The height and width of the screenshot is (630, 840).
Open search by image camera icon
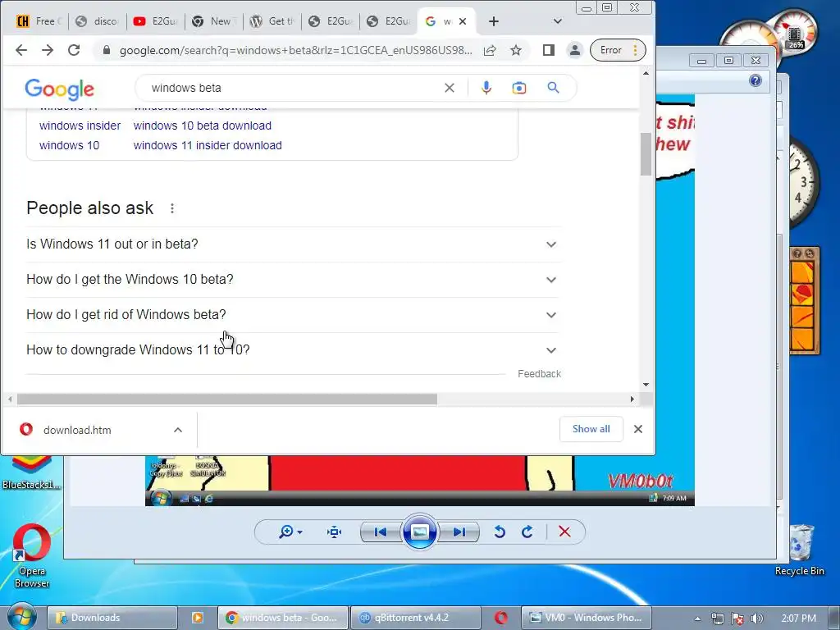518,88
